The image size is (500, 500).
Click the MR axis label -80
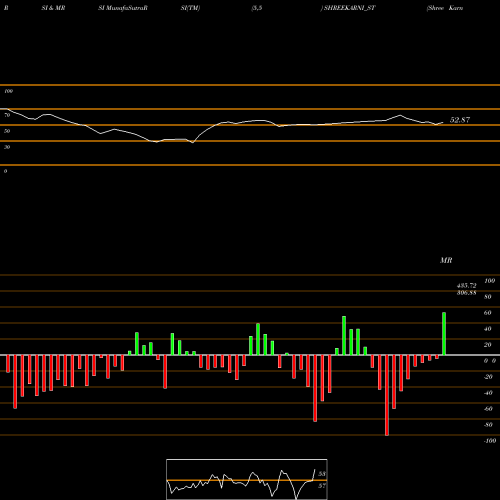(x=488, y=425)
